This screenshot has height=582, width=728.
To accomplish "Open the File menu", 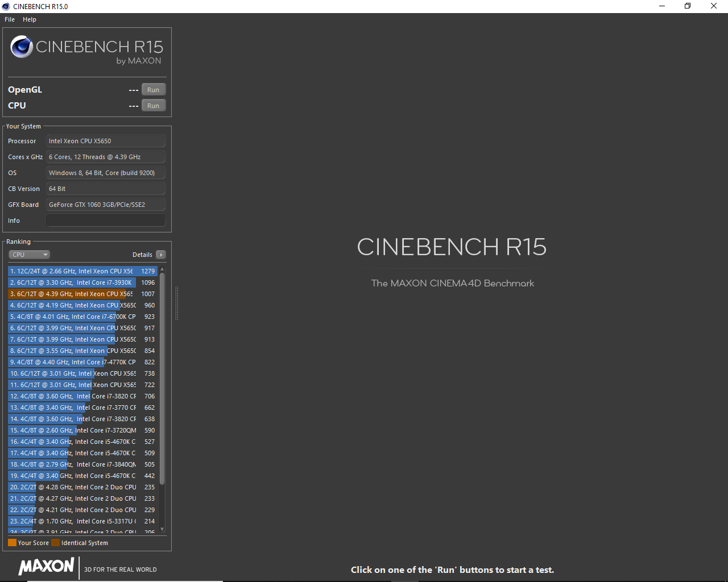I will pos(10,19).
